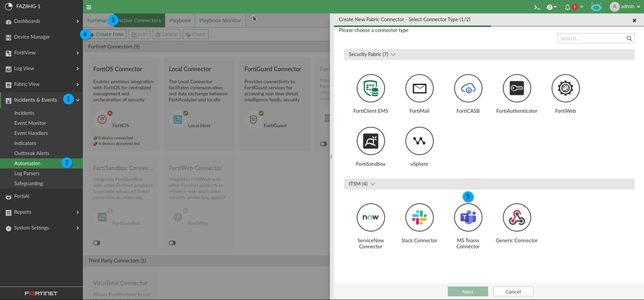The height and width of the screenshot is (300, 644).
Task: Toggle the FortiSandbox connector switch
Action: (x=97, y=243)
